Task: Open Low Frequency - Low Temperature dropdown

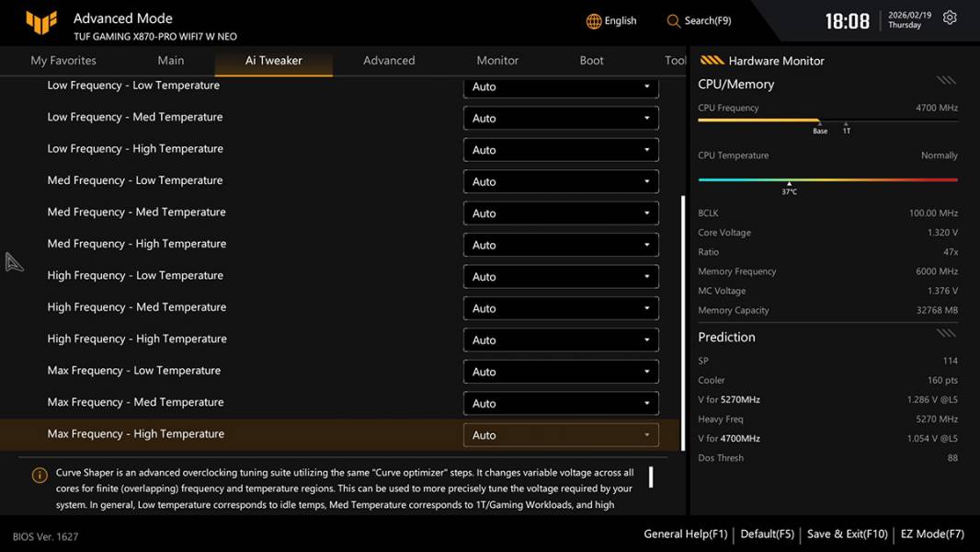Action: (561, 86)
